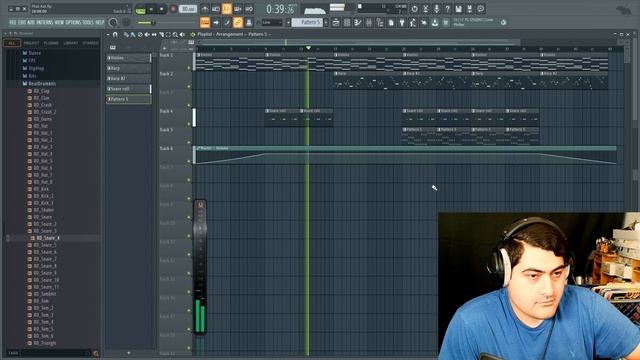Toggle typing keyboard to piano icon
This screenshot has height=360, width=640.
[x=205, y=22]
